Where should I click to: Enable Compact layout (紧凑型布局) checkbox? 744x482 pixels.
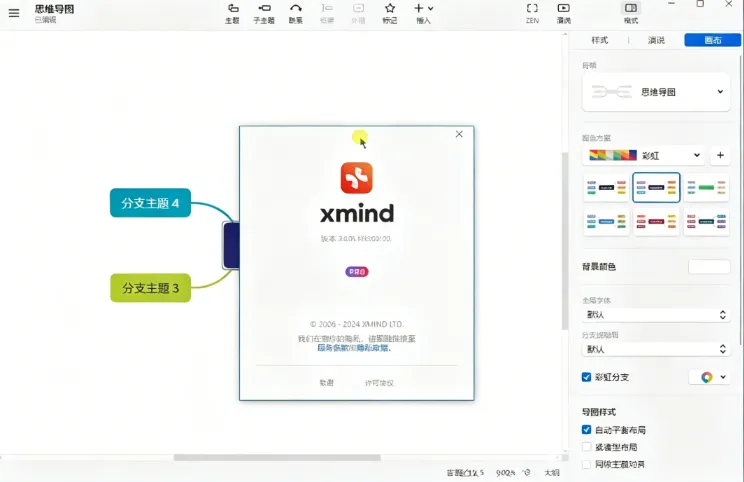586,447
